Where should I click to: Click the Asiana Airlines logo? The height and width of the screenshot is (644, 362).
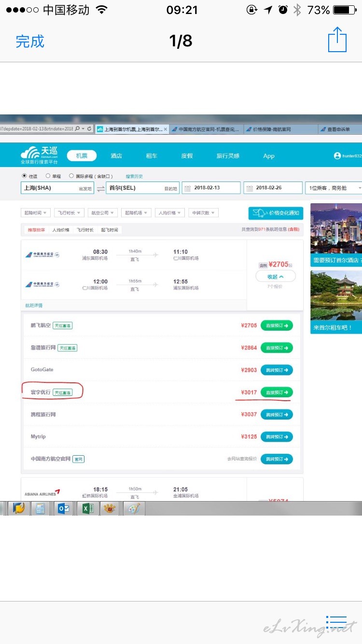(42, 493)
